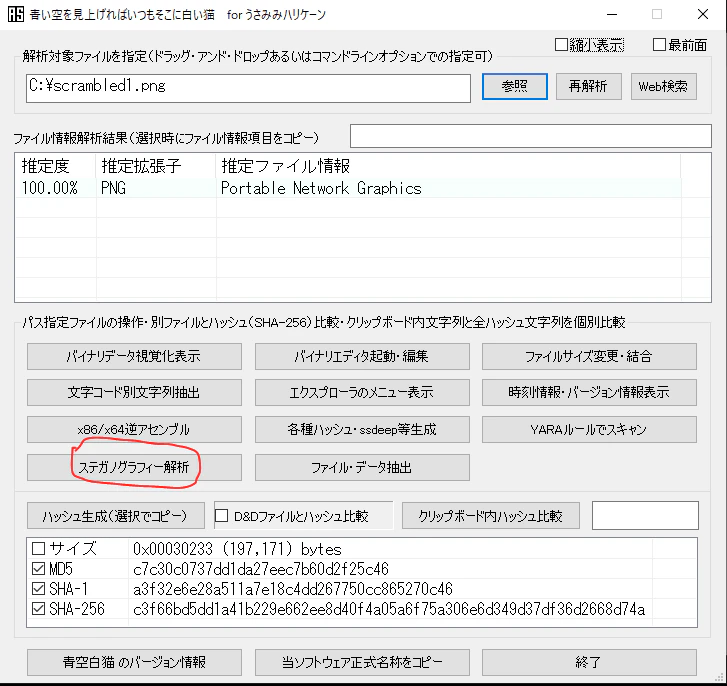Close the window with X
The image size is (727, 686).
coord(703,14)
